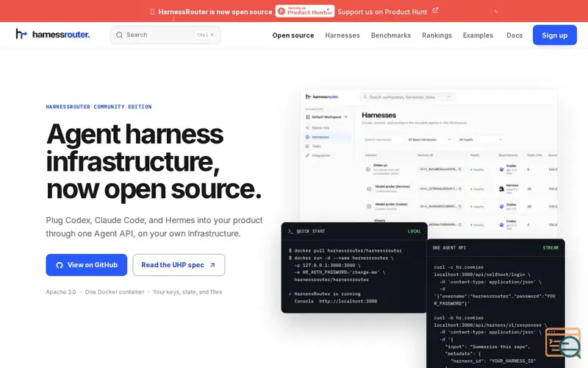The height and width of the screenshot is (368, 588).
Task: Click the external link icon after Product Hunt text
Action: (x=435, y=10)
